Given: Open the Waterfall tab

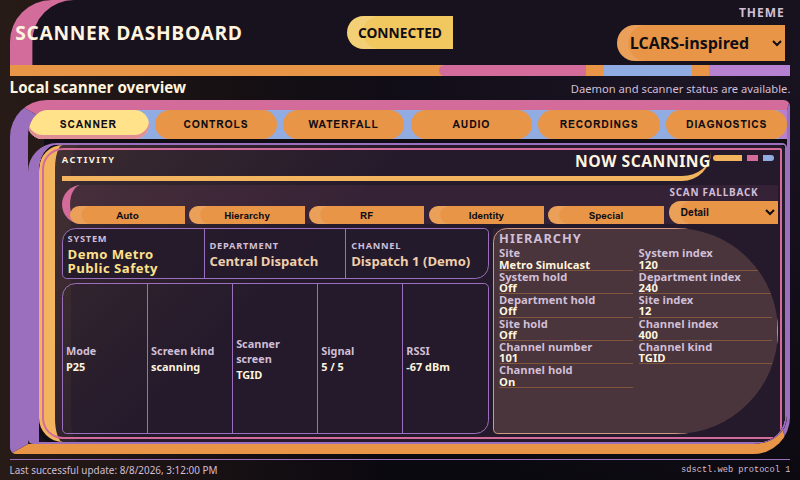Looking at the screenshot, I should 343,124.
